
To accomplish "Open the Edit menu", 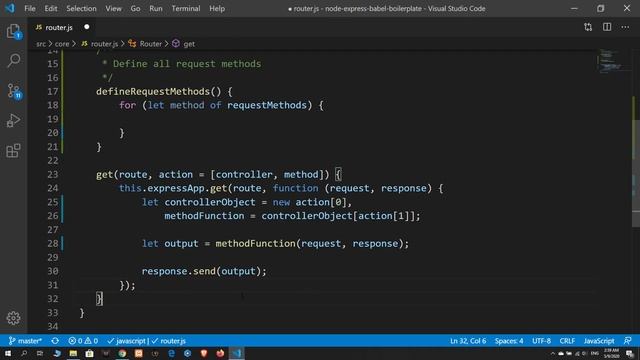I will [51, 8].
